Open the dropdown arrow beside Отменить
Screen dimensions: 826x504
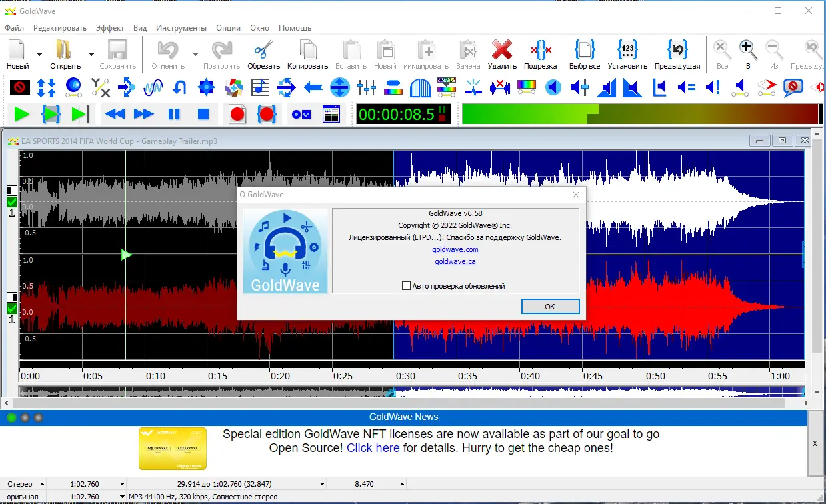pos(195,55)
